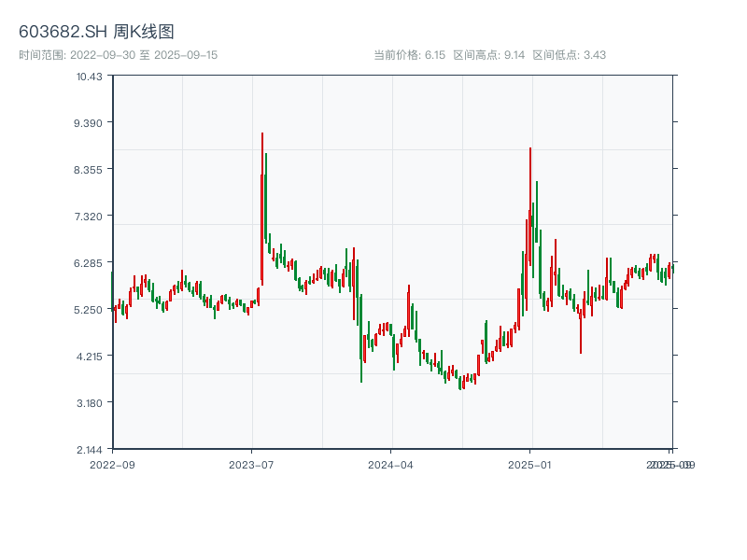Click x-axis label 2023-07
This screenshot has height=560, width=747.
click(251, 465)
